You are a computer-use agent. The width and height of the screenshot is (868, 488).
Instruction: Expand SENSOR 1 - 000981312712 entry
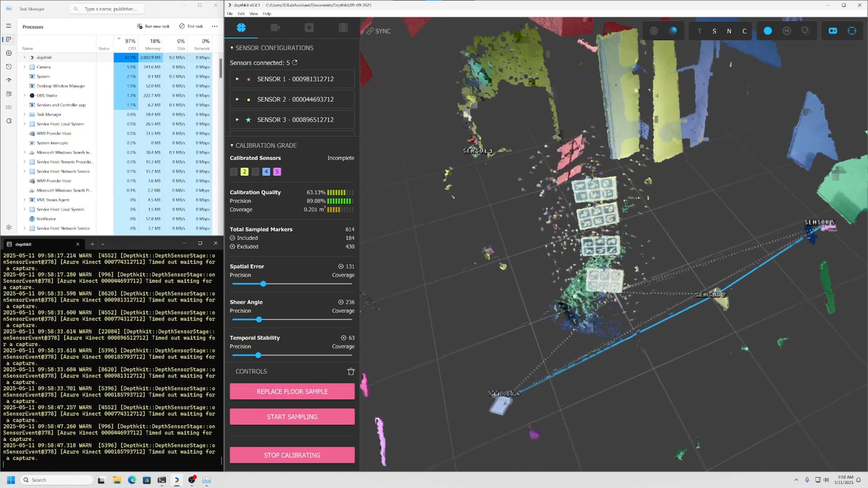tap(237, 79)
